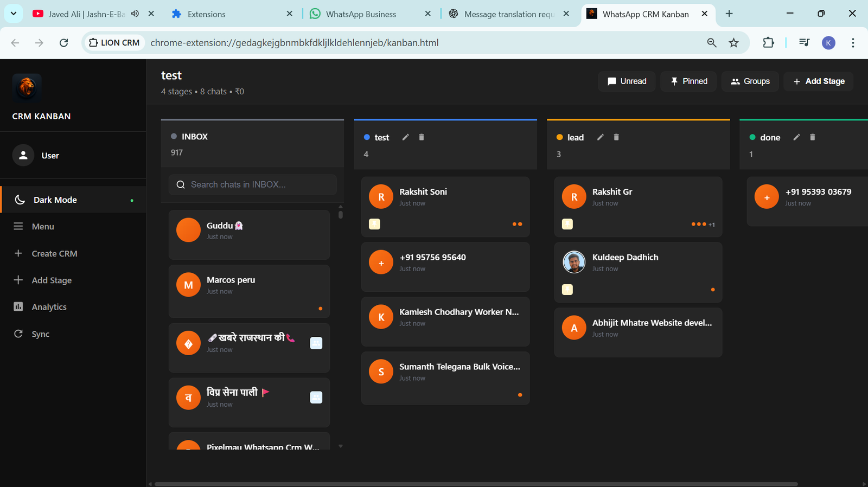This screenshot has height=487, width=868.
Task: Edit the test stage with pencil icon
Action: [405, 137]
